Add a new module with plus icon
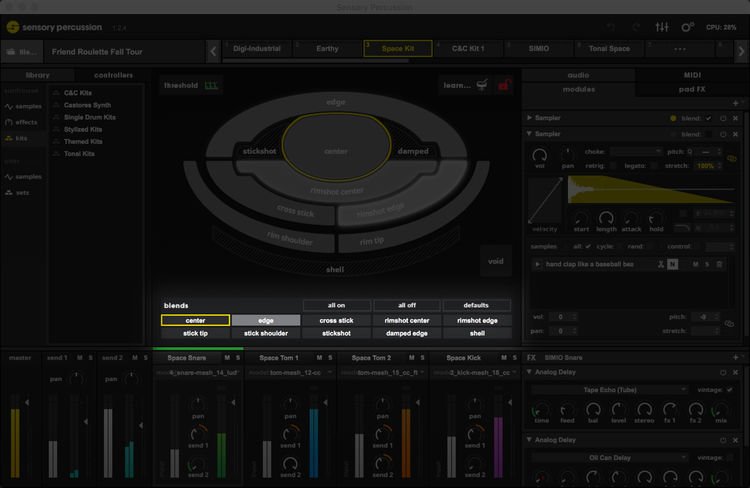This screenshot has height=488, width=750. pos(735,103)
